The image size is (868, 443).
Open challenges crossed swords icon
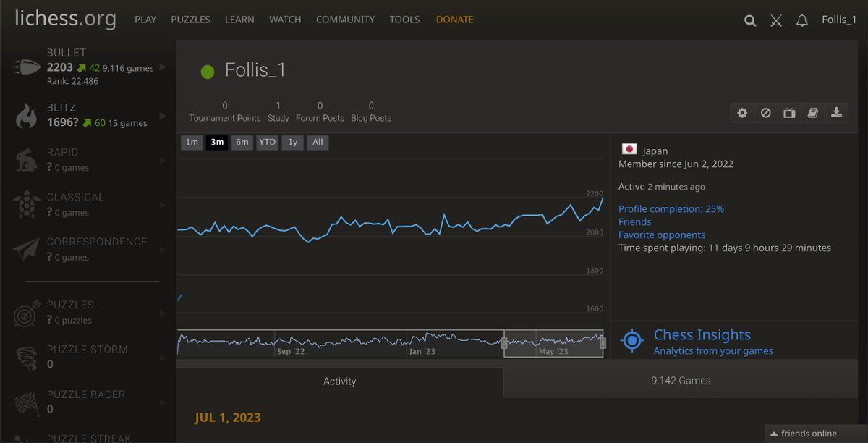tap(776, 20)
